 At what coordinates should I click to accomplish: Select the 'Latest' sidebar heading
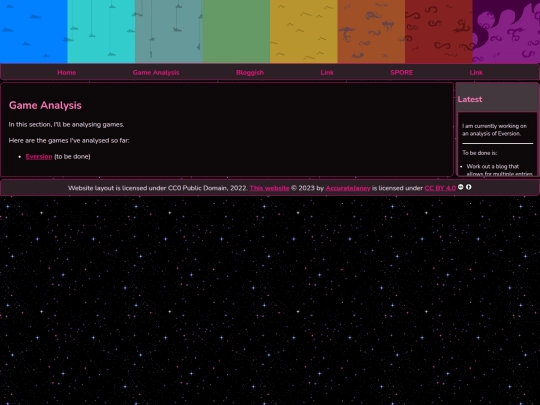tap(470, 99)
